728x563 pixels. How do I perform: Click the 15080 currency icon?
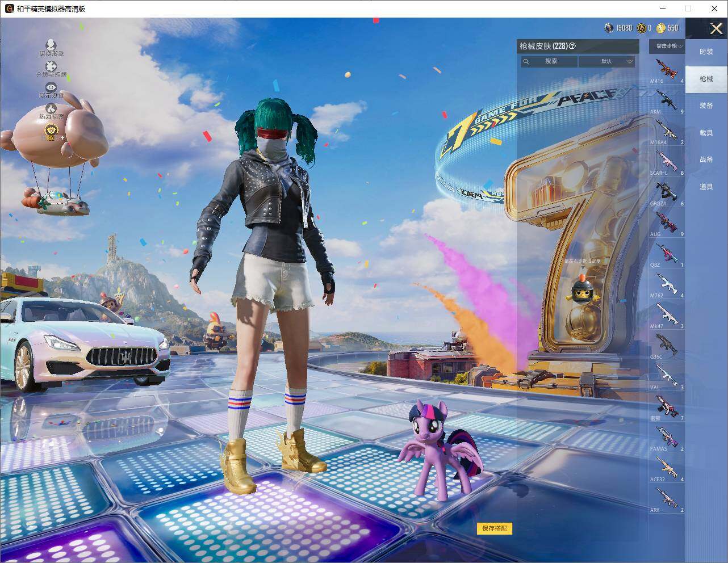pyautogui.click(x=609, y=28)
